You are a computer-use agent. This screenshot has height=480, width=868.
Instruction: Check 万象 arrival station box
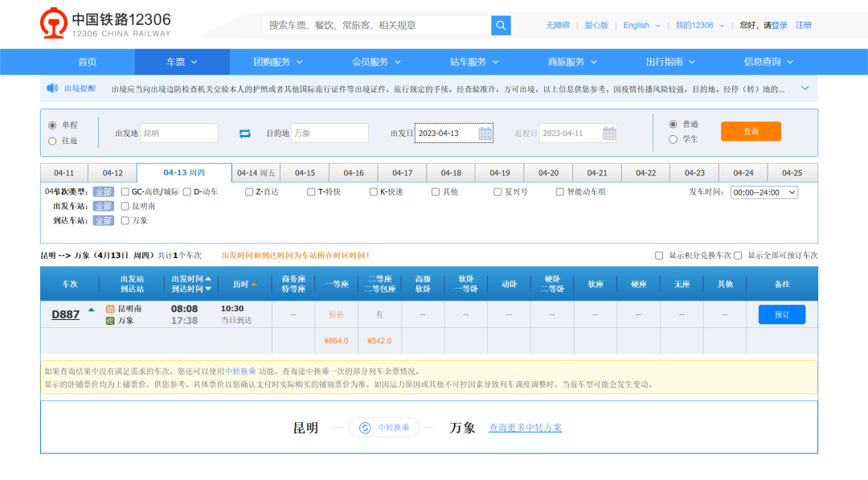point(125,221)
